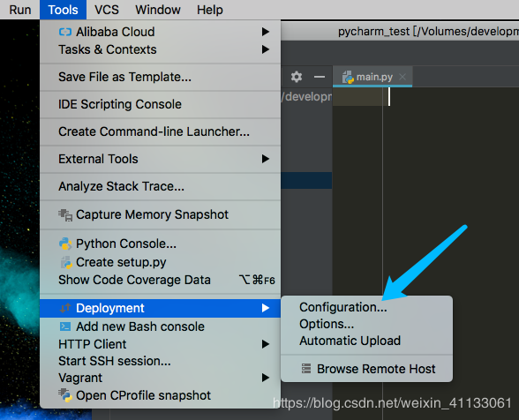
Task: Select Tasks & Contexts menu entry
Action: coord(108,49)
